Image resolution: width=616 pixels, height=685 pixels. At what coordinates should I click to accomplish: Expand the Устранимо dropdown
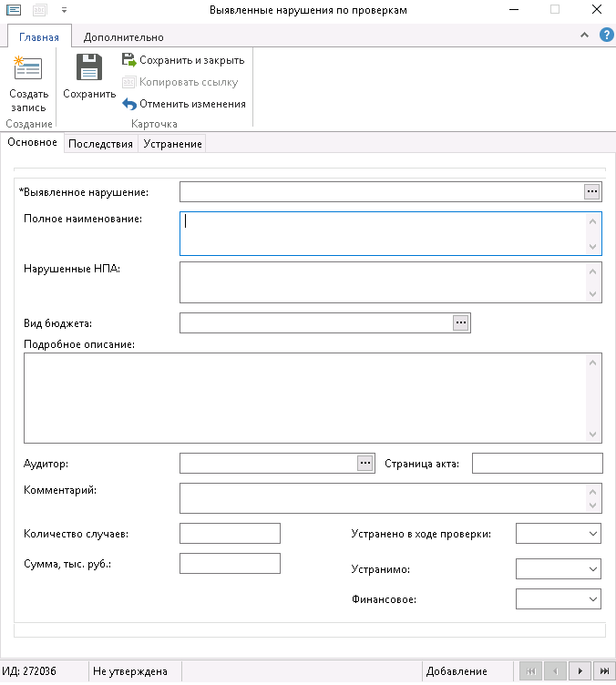(592, 568)
